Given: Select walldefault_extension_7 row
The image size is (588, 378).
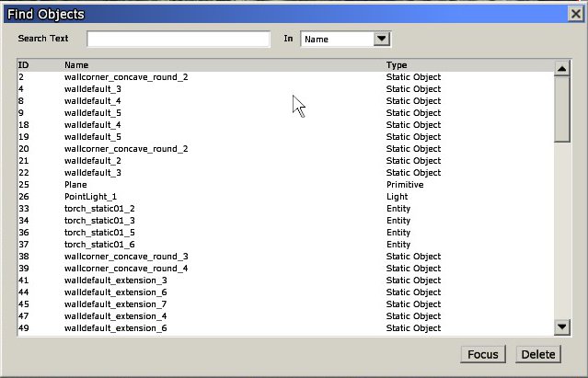Looking at the screenshot, I should pos(115,304).
